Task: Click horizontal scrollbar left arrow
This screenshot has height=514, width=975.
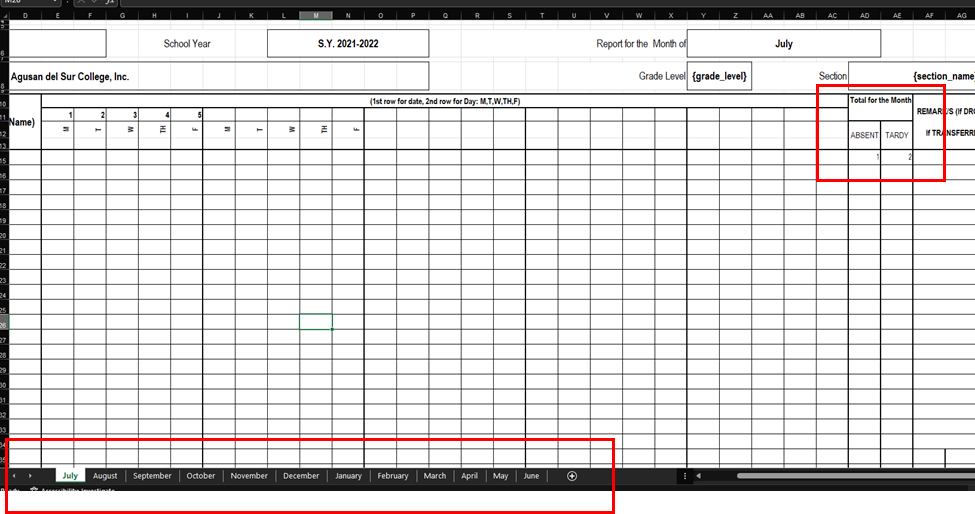Action: (x=698, y=476)
